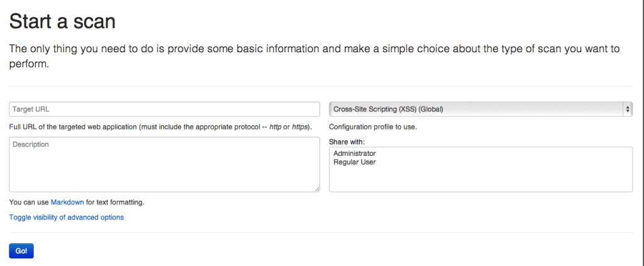This screenshot has width=644, height=266.
Task: Click the stepper arrows on the profile select
Action: point(627,109)
